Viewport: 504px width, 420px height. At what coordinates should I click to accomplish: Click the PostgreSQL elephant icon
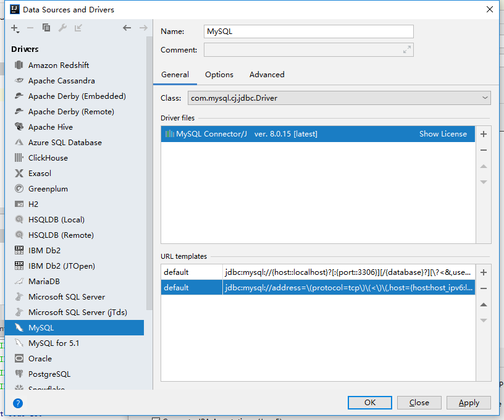(x=19, y=374)
